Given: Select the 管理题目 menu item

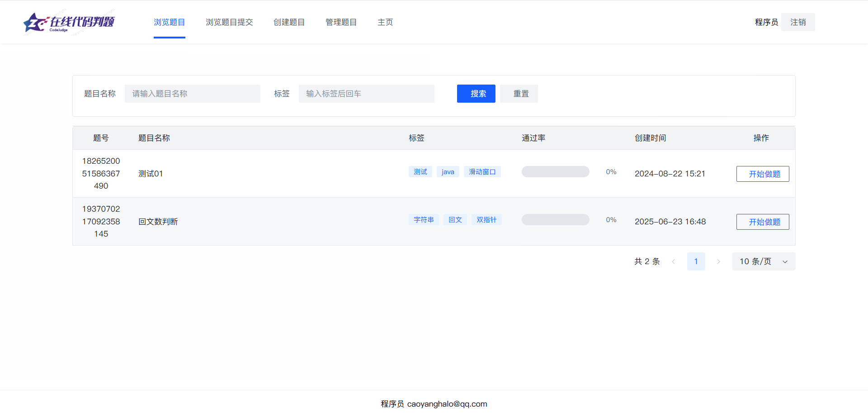Looking at the screenshot, I should [x=341, y=22].
